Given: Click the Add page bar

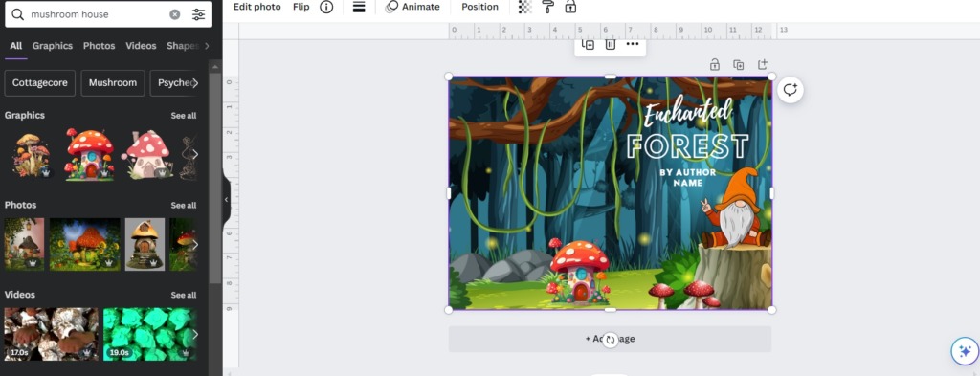Looking at the screenshot, I should pos(610,339).
